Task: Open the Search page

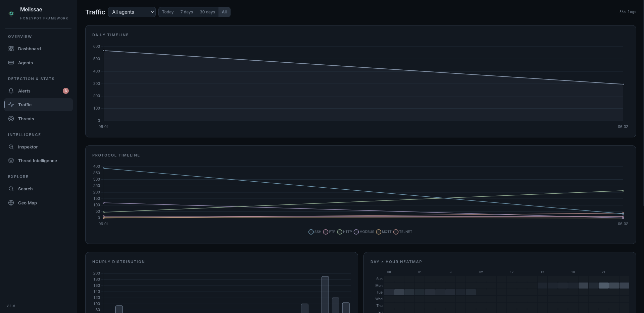Action: tap(39, 189)
